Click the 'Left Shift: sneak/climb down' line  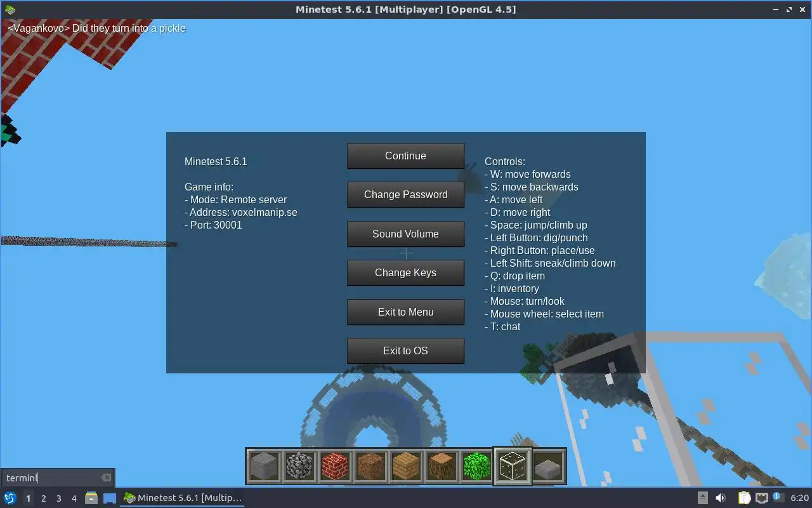pos(550,263)
